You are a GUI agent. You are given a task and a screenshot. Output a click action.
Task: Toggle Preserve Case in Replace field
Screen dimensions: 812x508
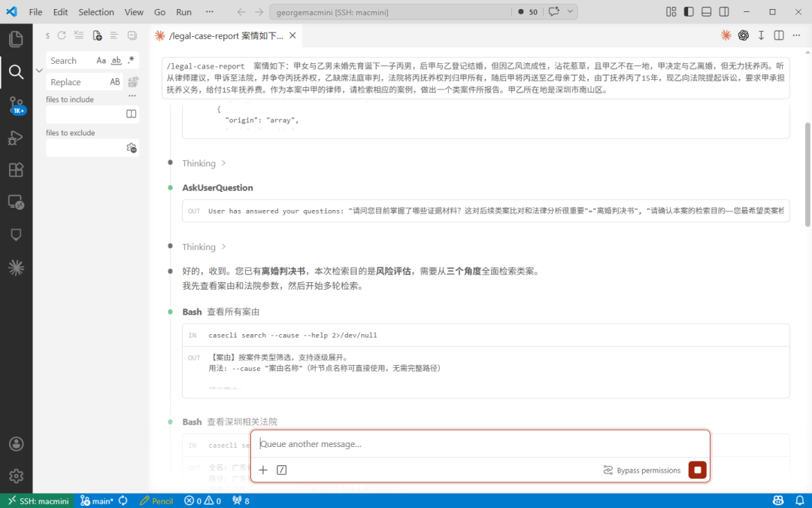point(115,82)
